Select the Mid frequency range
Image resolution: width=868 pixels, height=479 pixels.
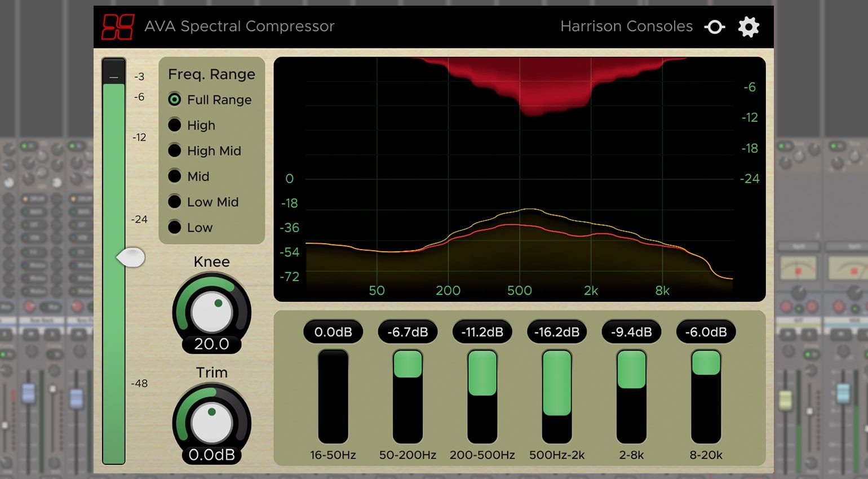(x=175, y=176)
